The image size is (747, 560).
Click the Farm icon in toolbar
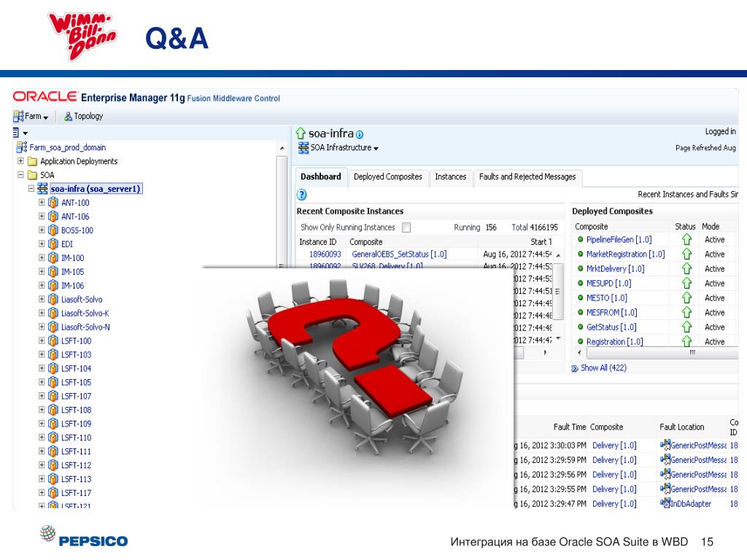(18, 116)
